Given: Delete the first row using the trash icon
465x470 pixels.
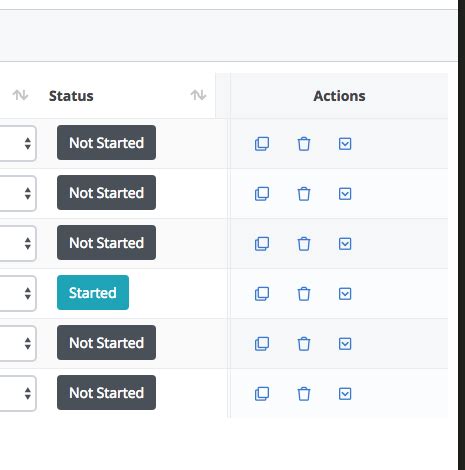Looking at the screenshot, I should click(304, 144).
